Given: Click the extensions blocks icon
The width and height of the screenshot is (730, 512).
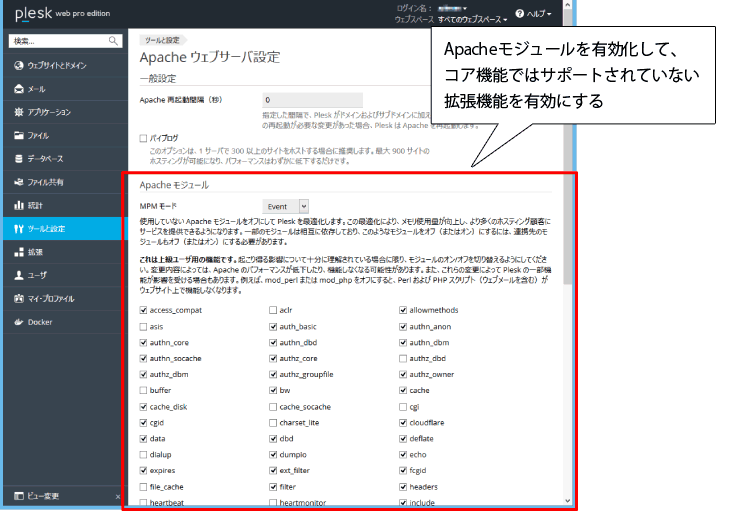Looking at the screenshot, I should pyautogui.click(x=19, y=252).
